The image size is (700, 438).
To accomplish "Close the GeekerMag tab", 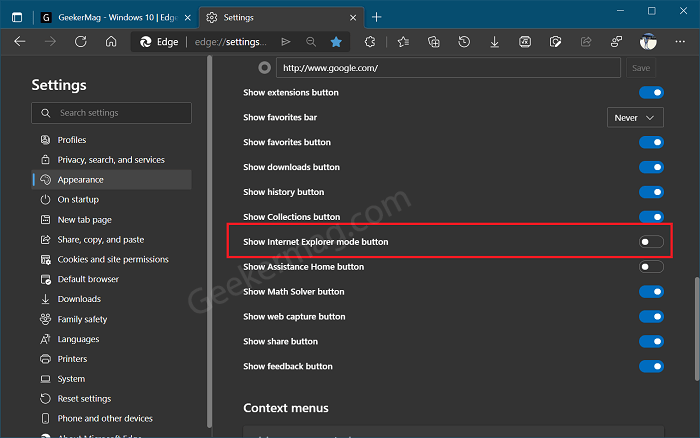I will point(188,17).
